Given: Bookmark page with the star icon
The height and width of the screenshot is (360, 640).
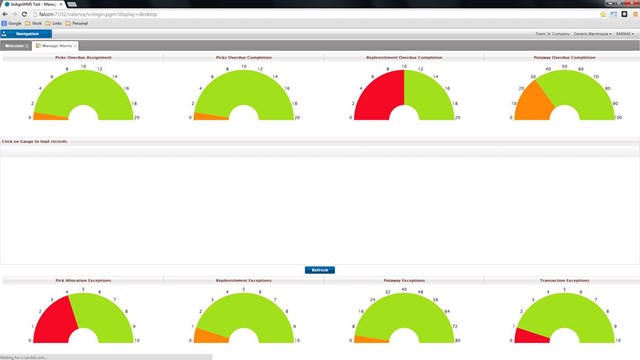Looking at the screenshot, I should [603, 14].
